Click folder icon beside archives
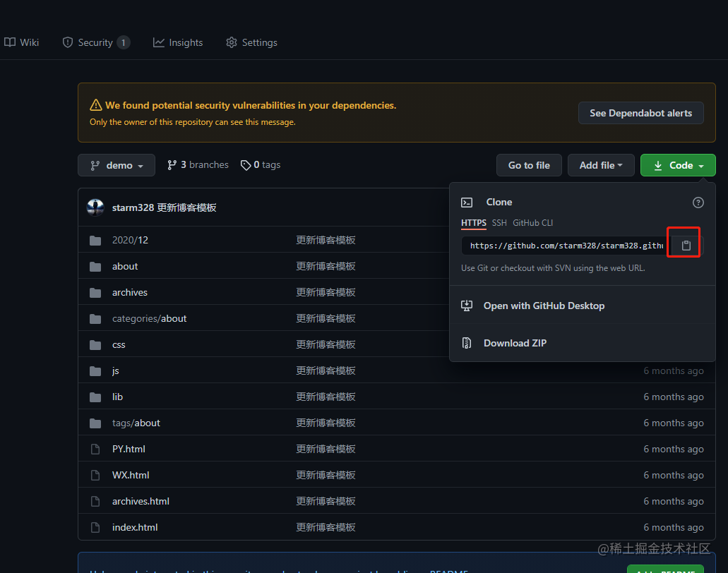728x573 pixels. (x=95, y=293)
